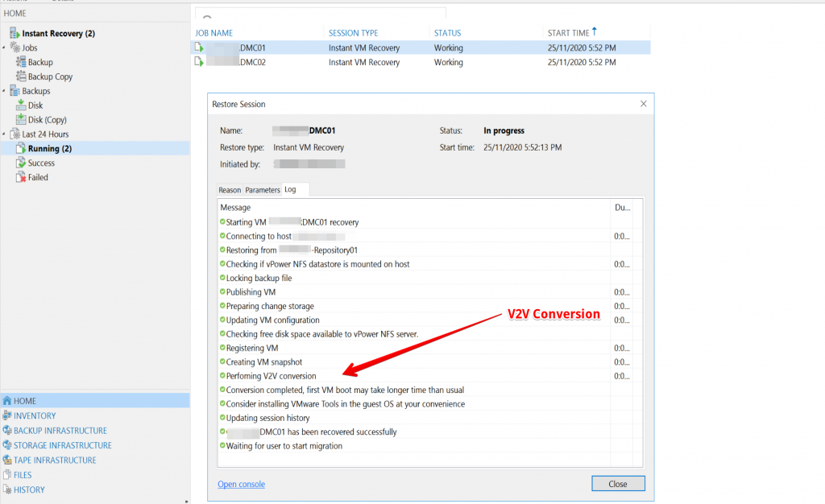This screenshot has height=504, width=825.
Task: Click the Failed sessions icon
Action: point(21,177)
